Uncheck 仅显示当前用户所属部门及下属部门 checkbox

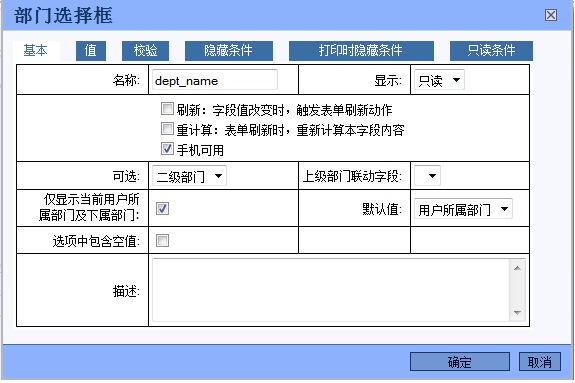coord(162,208)
